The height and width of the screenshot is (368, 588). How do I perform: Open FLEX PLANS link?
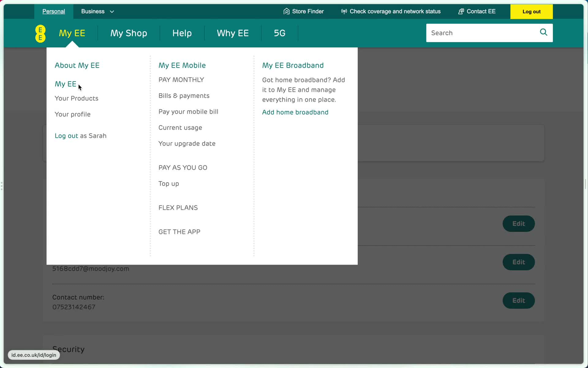tap(178, 208)
